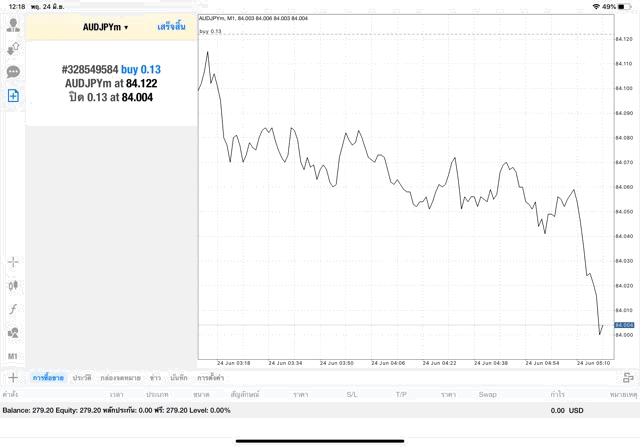Sort by the Swap column header
640x447 pixels.
[487, 394]
